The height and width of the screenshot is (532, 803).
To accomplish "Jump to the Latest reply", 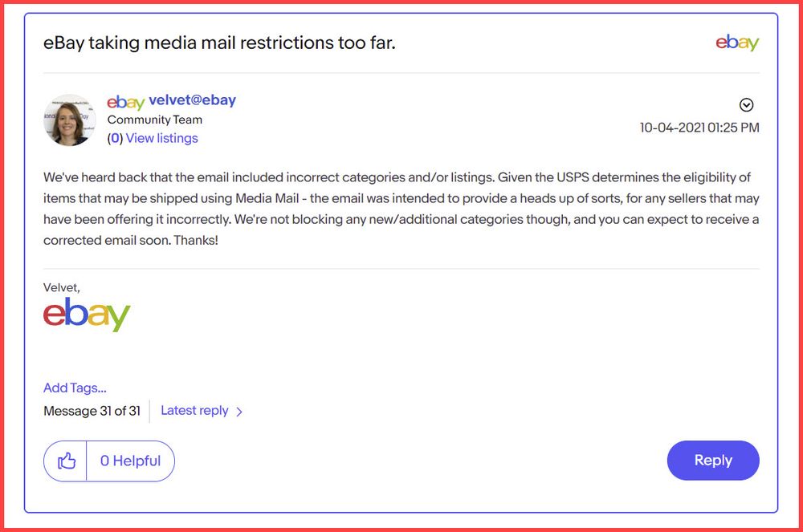I will tap(195, 410).
